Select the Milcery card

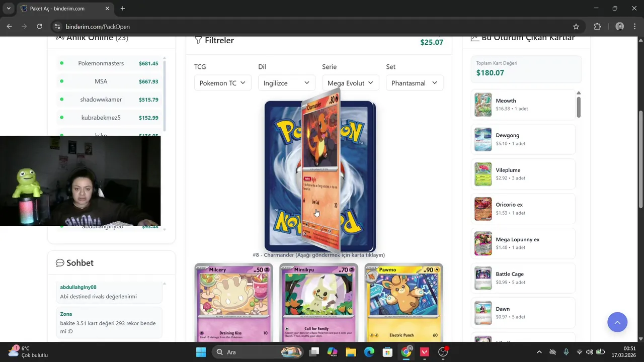(233, 302)
